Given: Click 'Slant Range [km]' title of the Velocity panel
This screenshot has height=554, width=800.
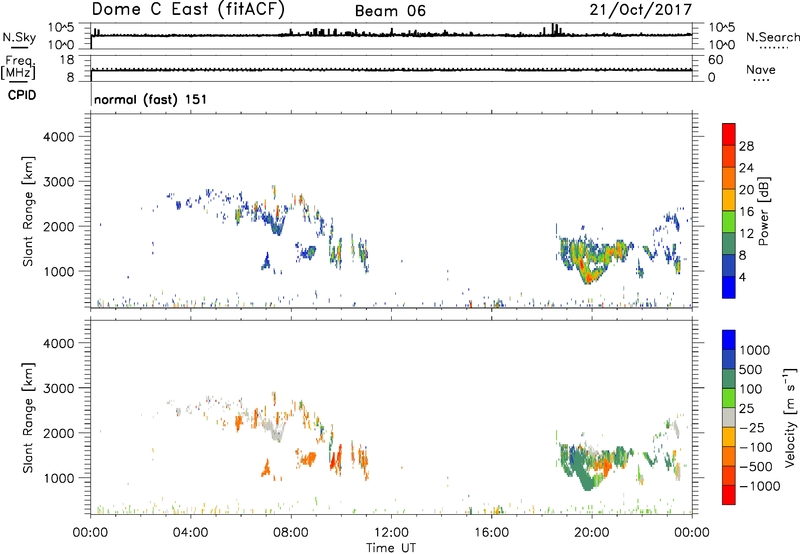Looking at the screenshot, I should tap(28, 418).
